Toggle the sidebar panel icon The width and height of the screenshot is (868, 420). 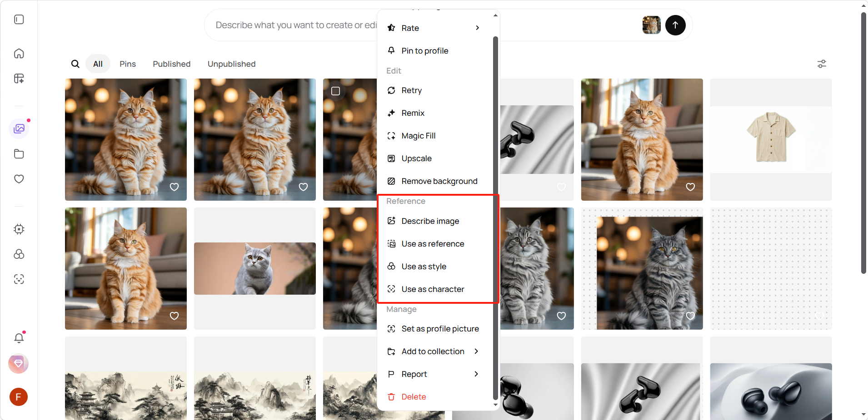(19, 20)
